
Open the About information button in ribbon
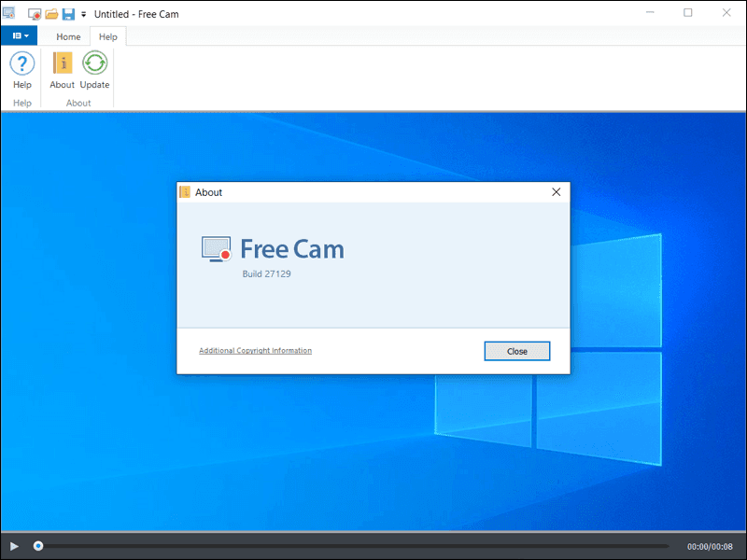tap(62, 71)
